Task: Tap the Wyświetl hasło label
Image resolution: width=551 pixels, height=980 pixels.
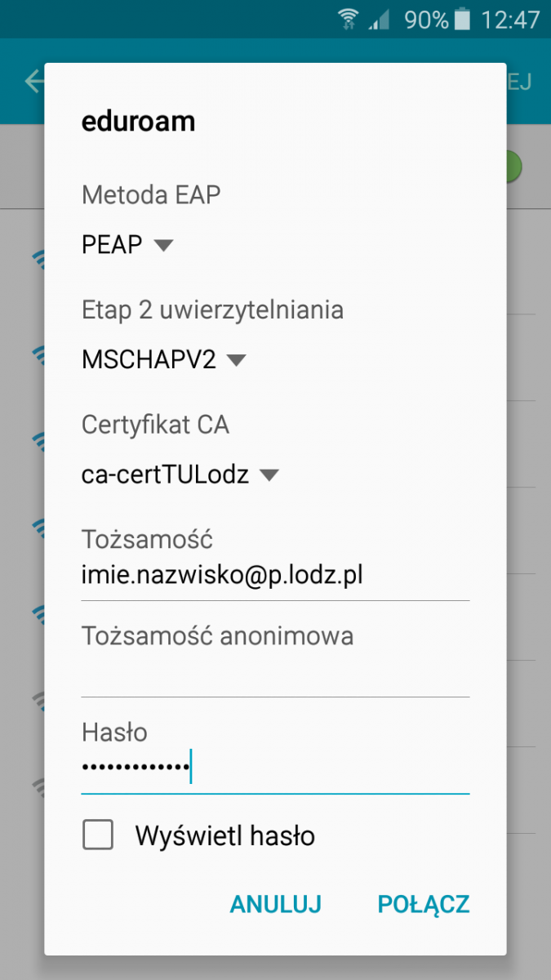Action: [x=225, y=835]
